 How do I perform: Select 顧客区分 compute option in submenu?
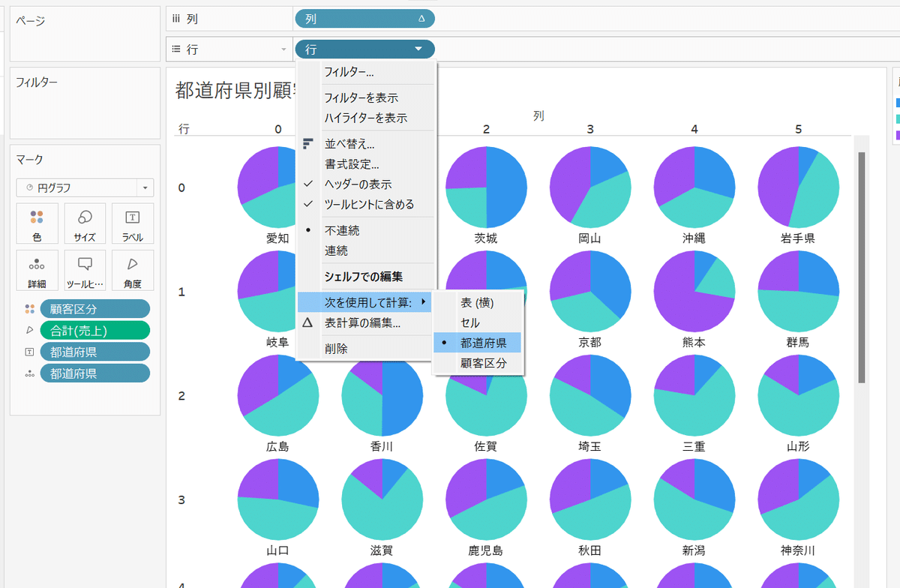[478, 363]
